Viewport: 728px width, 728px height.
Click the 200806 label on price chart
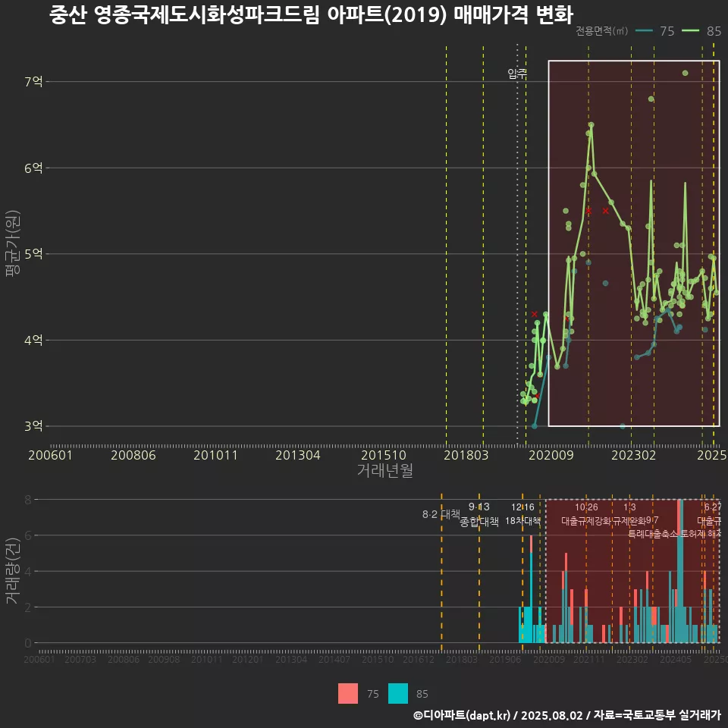[x=133, y=455]
